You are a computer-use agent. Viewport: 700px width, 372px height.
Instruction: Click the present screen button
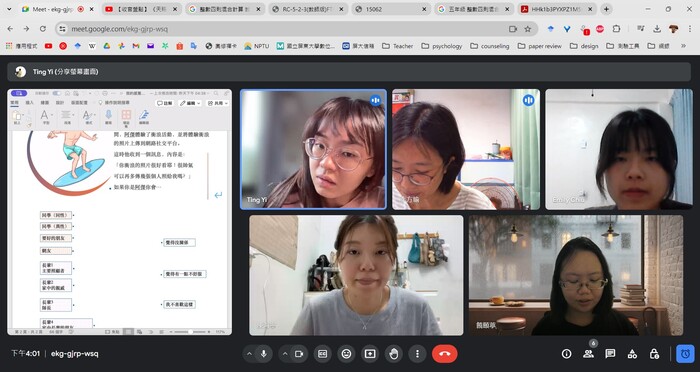click(x=370, y=354)
